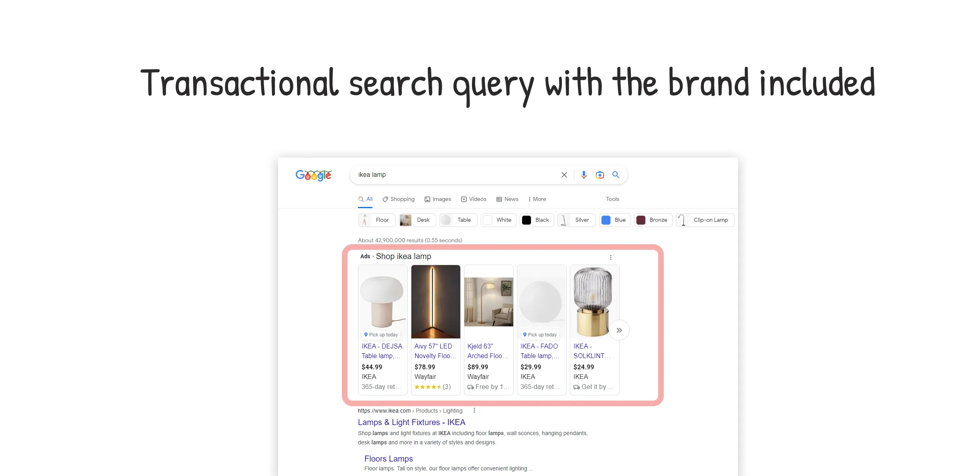
Task: Open the IKEA FADO lamp image
Action: coord(542,302)
